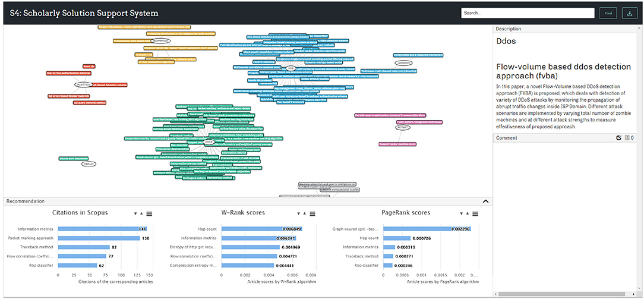Click the 'Flow-volume based ddos detection approach' title
Viewport: 644px width, 299px height.
point(563,71)
